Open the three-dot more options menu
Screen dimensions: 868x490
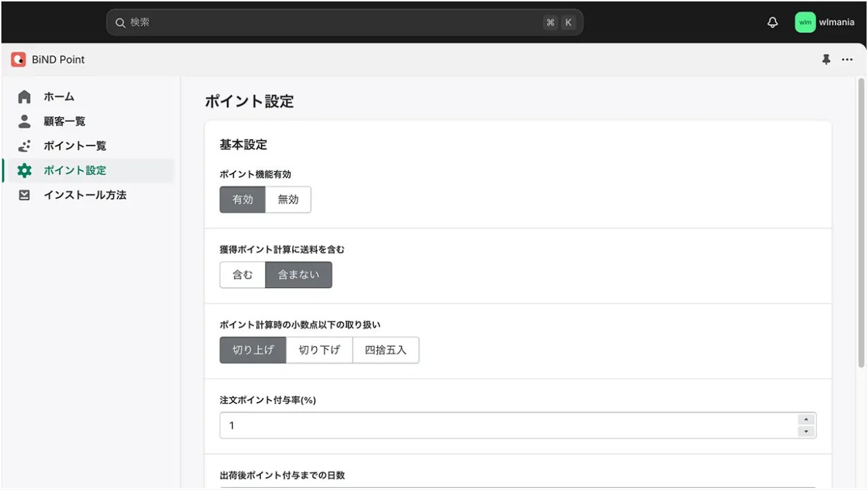coord(847,60)
